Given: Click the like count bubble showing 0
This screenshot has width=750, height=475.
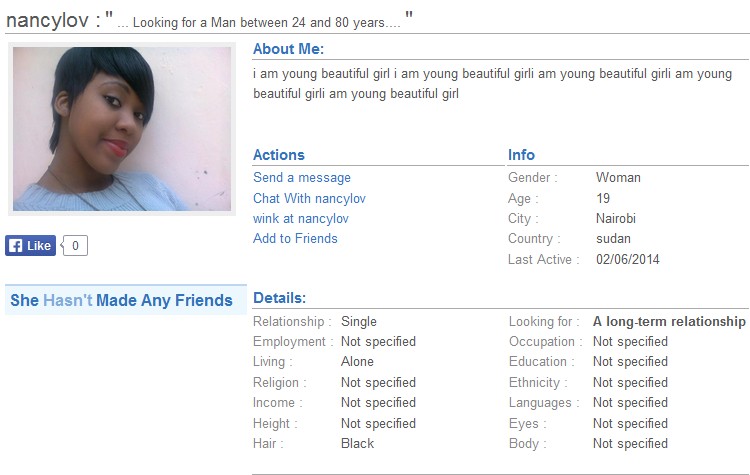Looking at the screenshot, I should click(76, 246).
